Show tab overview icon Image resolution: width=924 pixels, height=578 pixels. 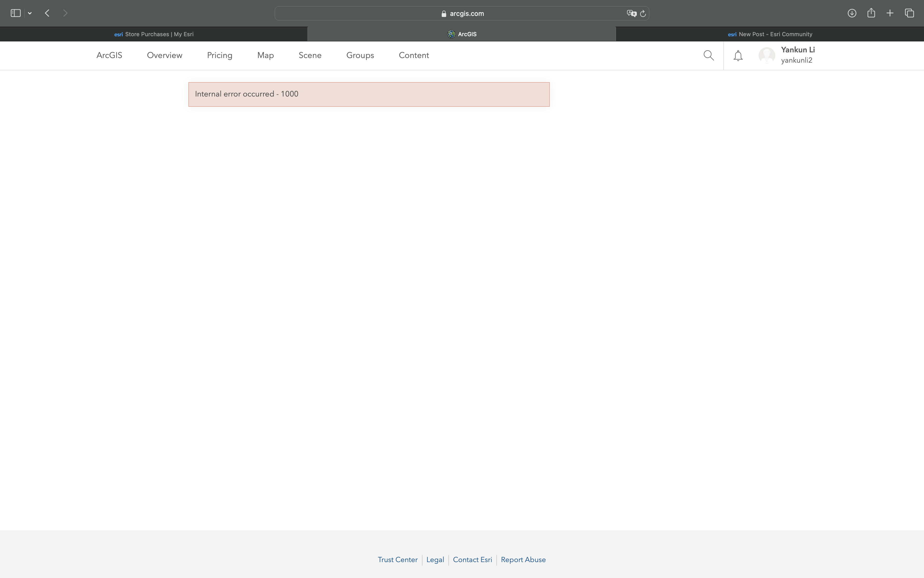coord(909,13)
